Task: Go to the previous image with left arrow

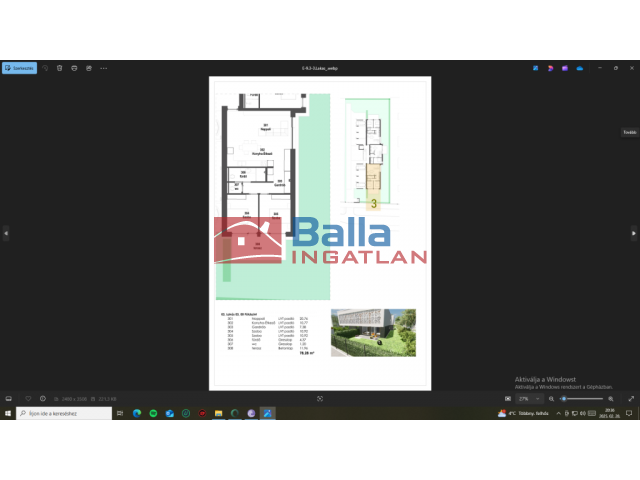Action: (6, 233)
